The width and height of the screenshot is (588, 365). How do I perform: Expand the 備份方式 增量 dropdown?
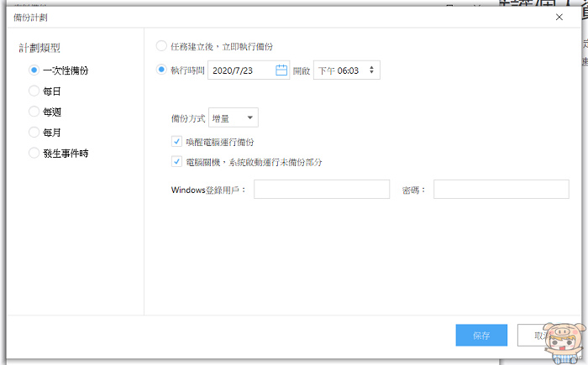click(234, 118)
